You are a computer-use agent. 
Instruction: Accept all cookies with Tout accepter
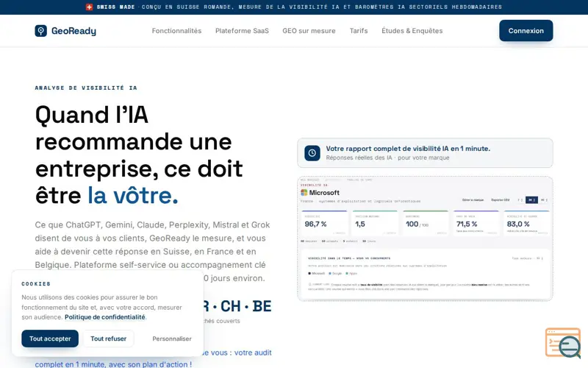[x=50, y=339]
